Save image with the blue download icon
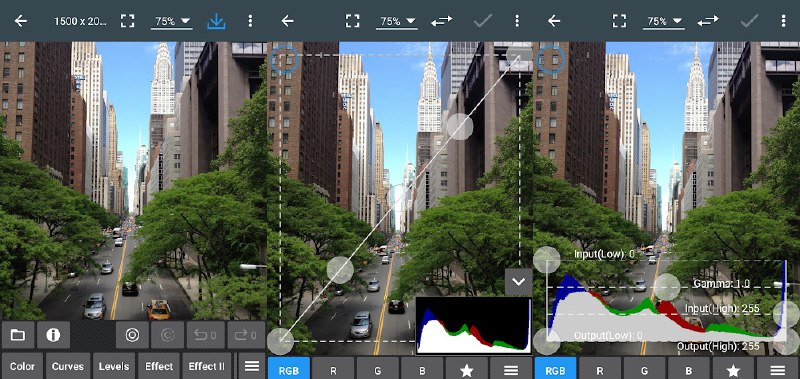 click(216, 21)
